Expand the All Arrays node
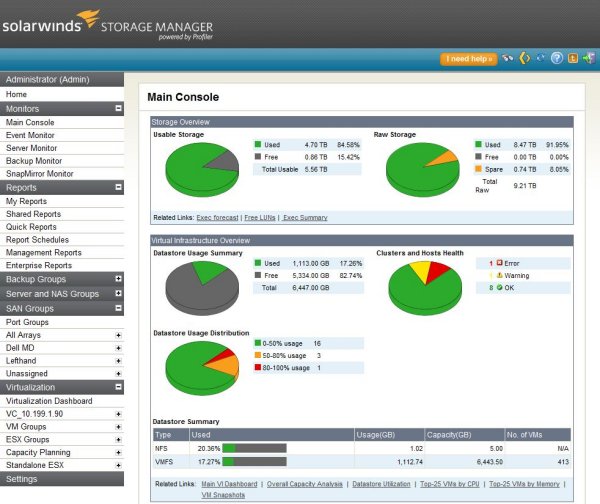 pos(119,335)
